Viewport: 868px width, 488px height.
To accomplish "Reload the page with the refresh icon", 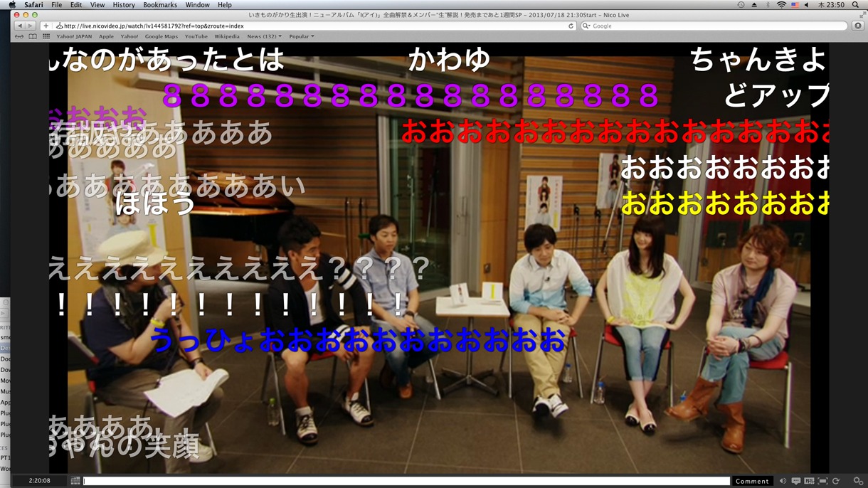I will tap(571, 26).
